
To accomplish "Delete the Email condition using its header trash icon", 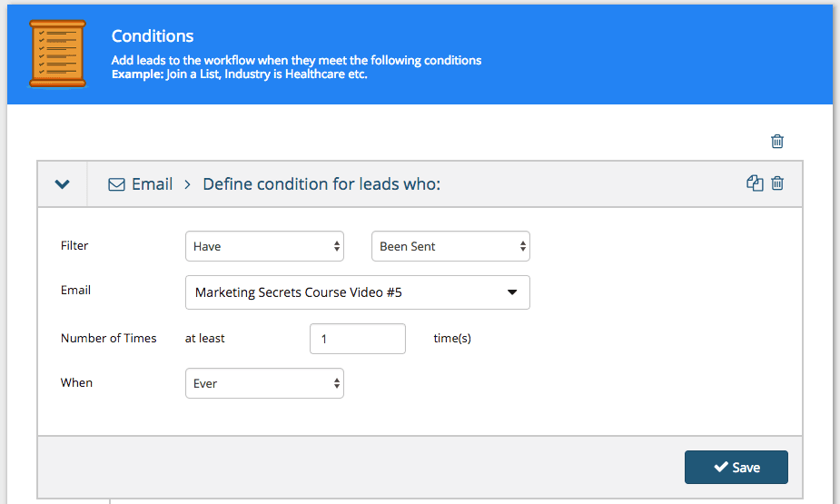I will [777, 183].
